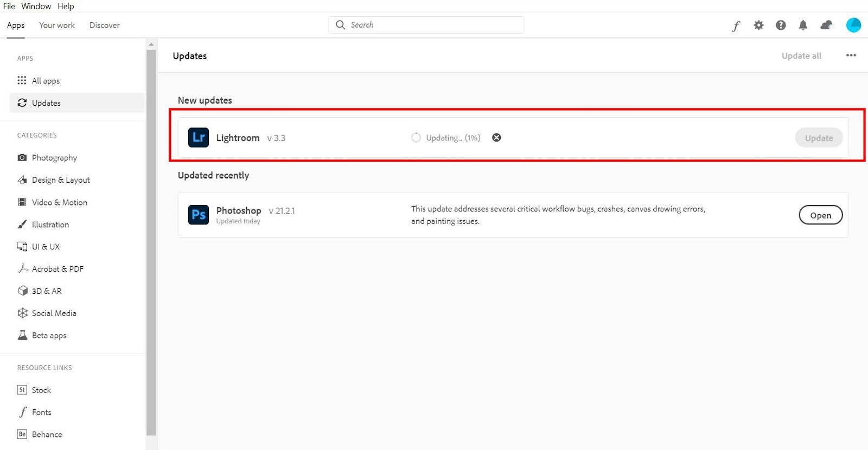Open the notifications bell

point(803,25)
